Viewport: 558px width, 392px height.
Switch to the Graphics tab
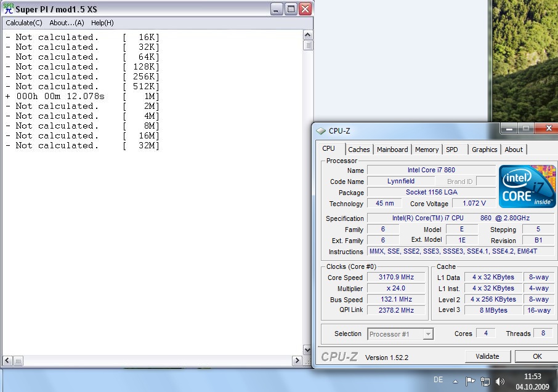coord(484,150)
